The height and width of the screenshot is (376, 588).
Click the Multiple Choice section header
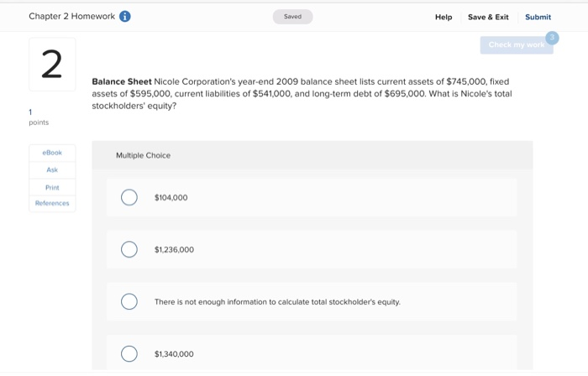143,155
